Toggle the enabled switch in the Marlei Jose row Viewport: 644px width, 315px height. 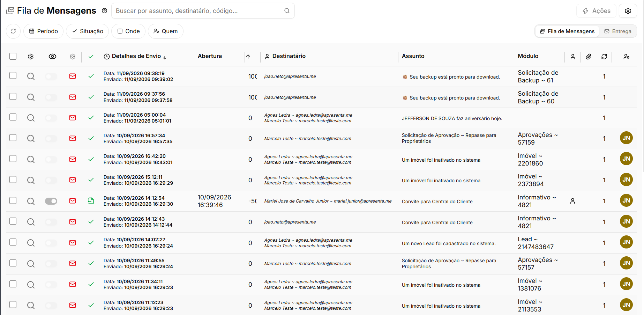click(51, 201)
